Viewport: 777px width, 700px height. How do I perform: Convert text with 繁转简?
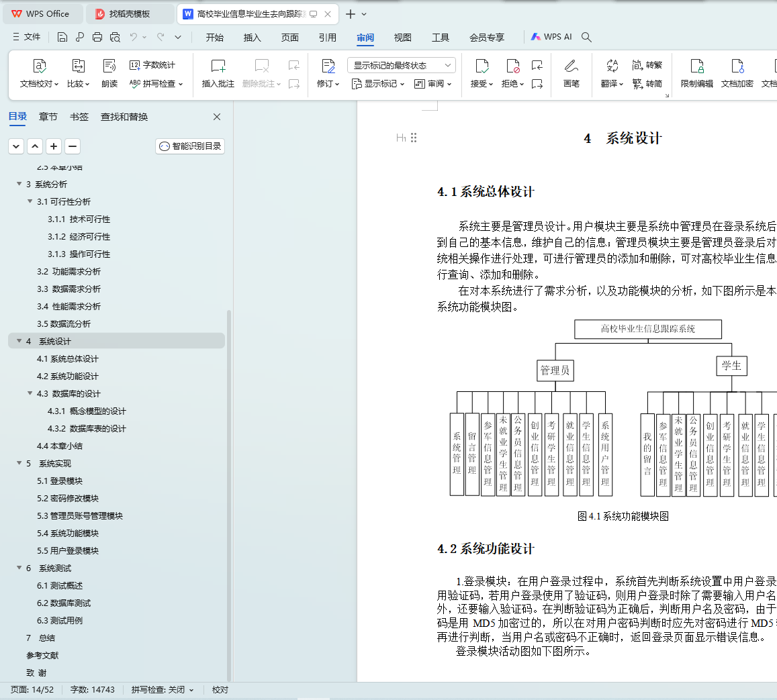pos(647,84)
